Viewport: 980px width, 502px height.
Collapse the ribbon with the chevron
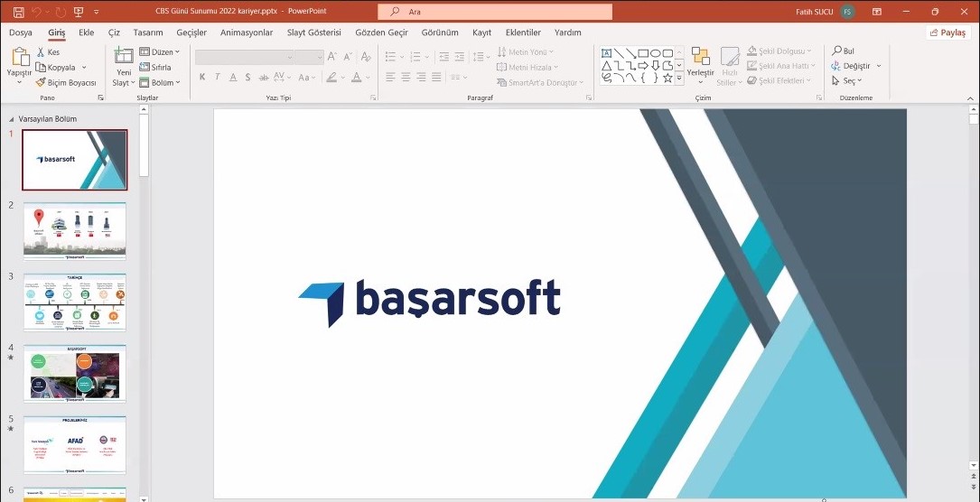click(971, 98)
